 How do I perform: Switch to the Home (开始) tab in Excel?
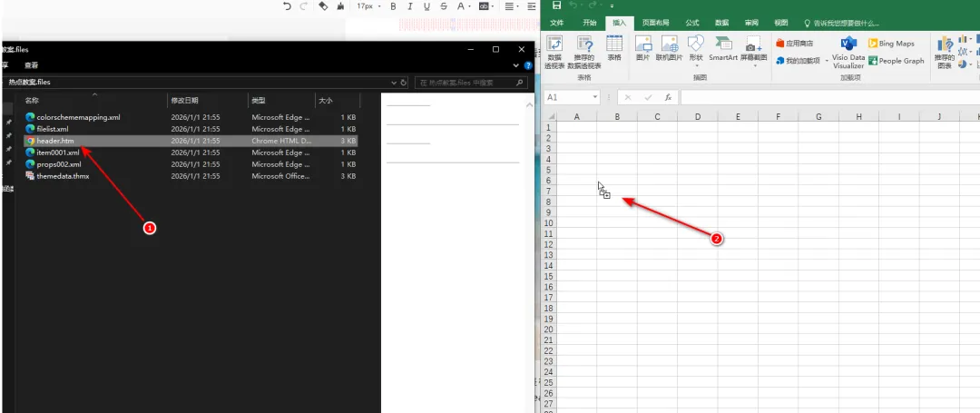590,23
